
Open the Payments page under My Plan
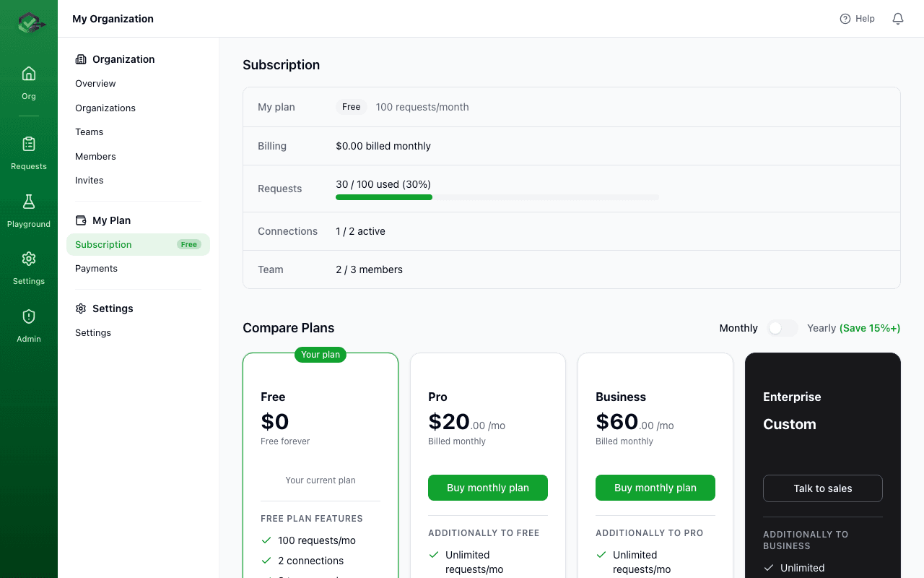tap(96, 268)
